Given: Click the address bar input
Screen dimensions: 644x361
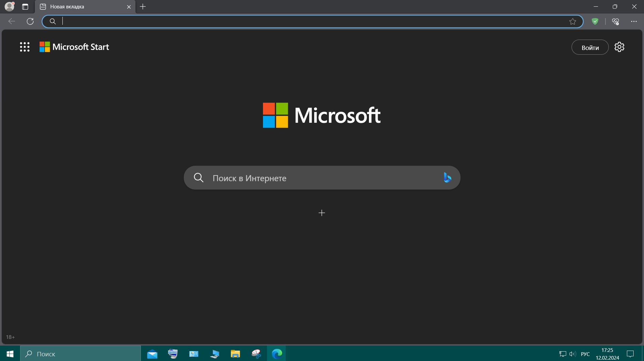Looking at the screenshot, I should pos(313,21).
